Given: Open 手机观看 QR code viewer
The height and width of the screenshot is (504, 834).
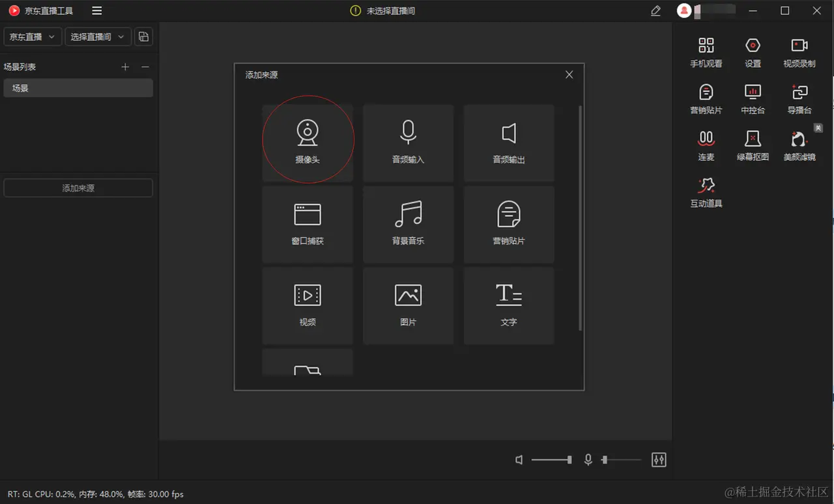Looking at the screenshot, I should (706, 53).
